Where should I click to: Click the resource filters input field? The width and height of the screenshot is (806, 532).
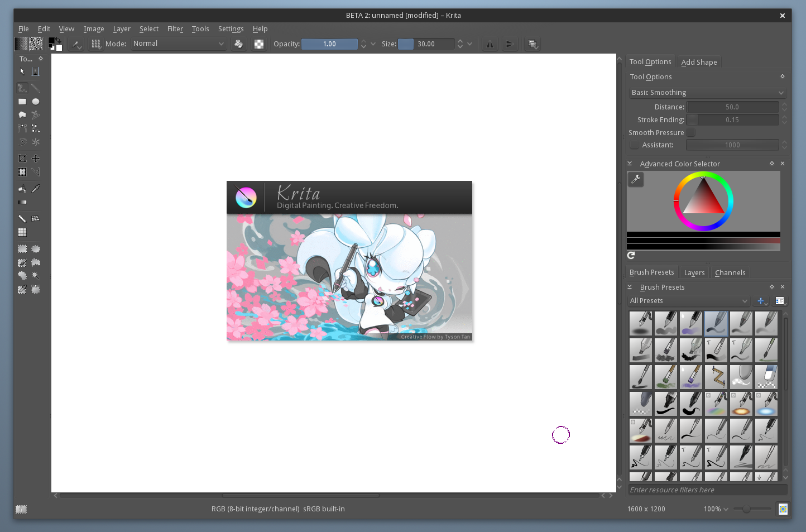[x=707, y=490]
